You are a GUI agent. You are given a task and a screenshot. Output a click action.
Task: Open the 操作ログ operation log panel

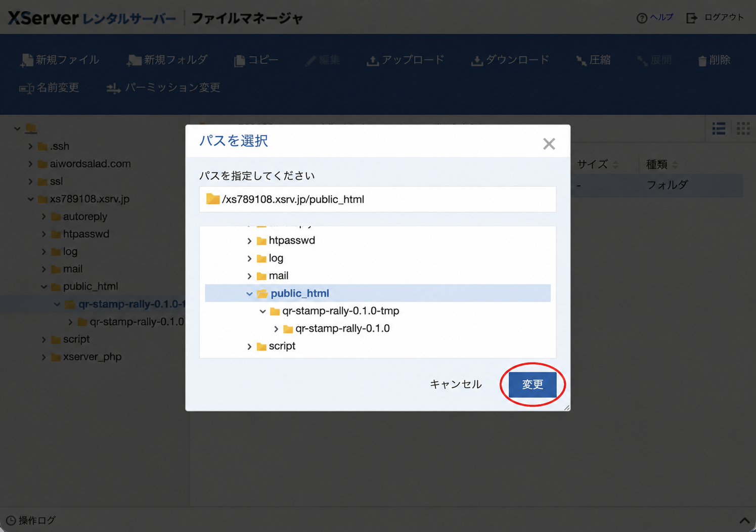pyautogui.click(x=31, y=520)
